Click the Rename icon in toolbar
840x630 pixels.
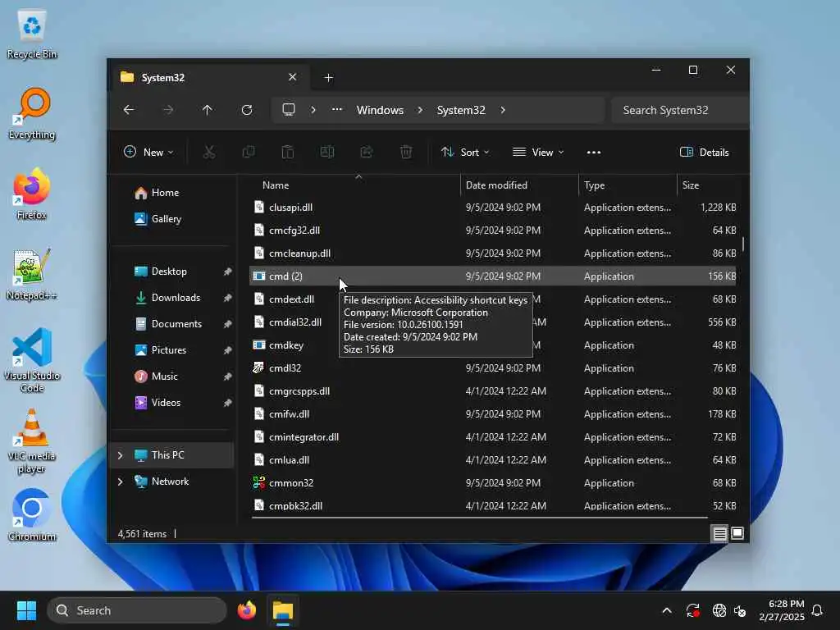tap(327, 152)
